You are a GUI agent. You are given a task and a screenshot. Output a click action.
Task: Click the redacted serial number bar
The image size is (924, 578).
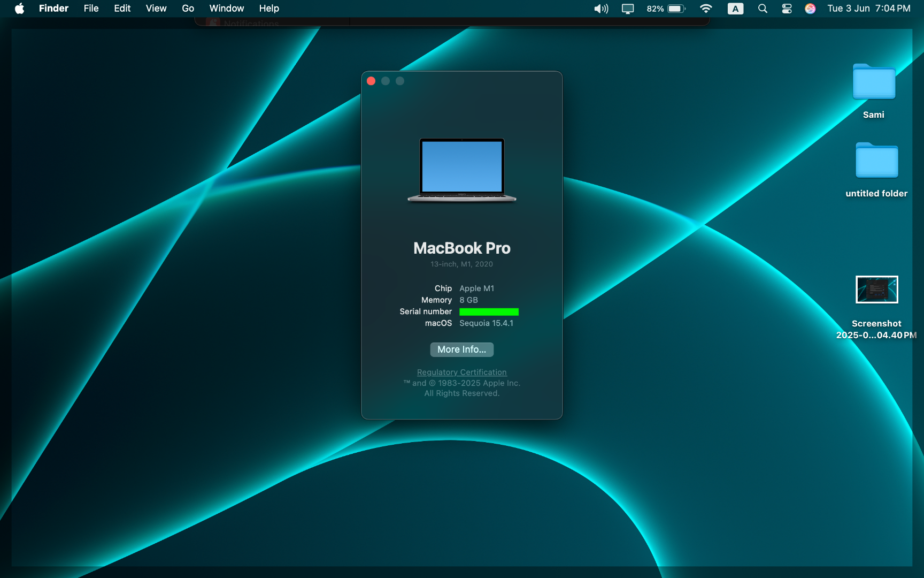pos(489,311)
